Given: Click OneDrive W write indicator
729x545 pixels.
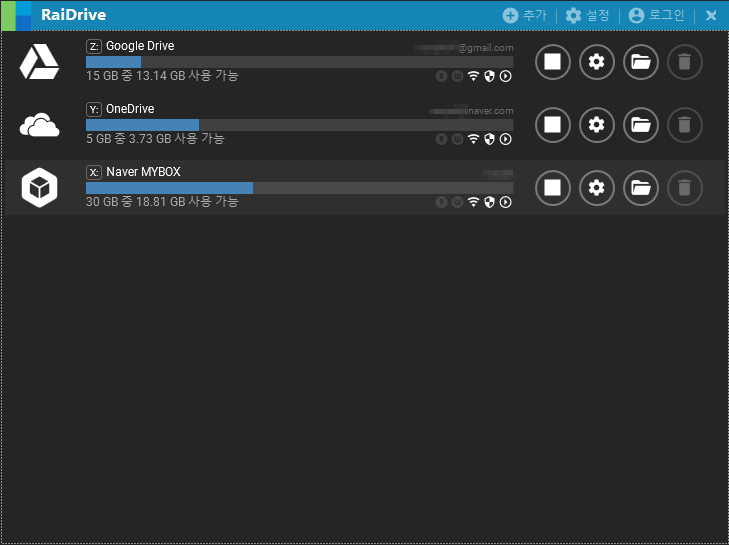Looking at the screenshot, I should coord(457,139).
